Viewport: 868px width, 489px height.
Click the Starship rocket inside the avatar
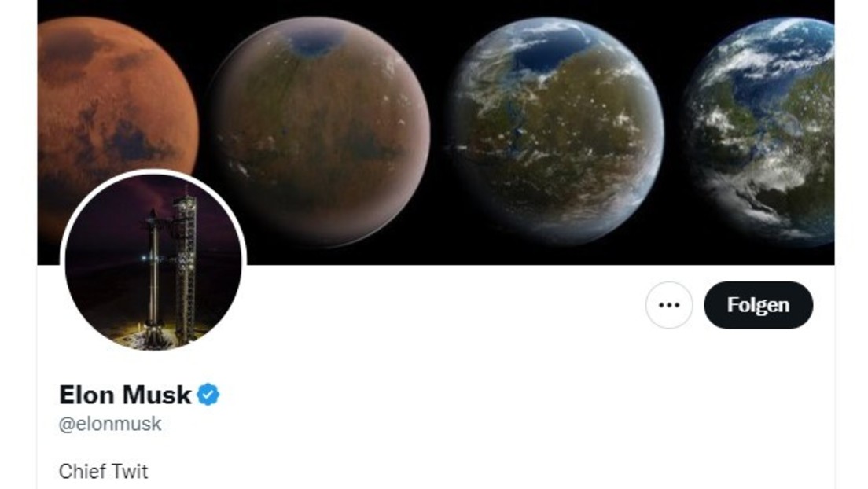(153, 271)
